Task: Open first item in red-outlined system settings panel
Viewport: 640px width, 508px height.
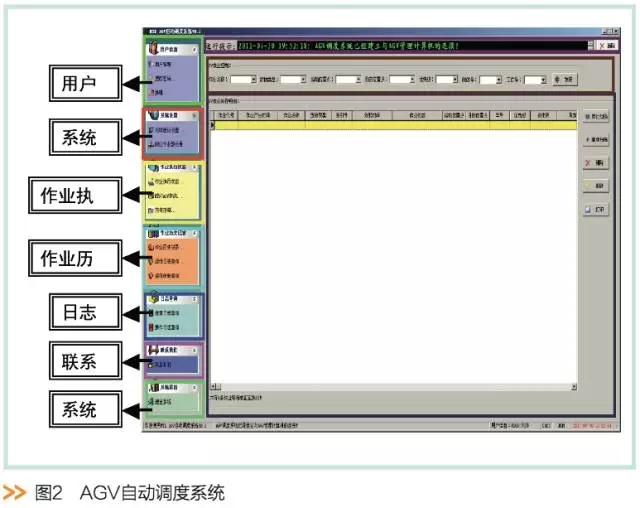Action: coord(168,129)
